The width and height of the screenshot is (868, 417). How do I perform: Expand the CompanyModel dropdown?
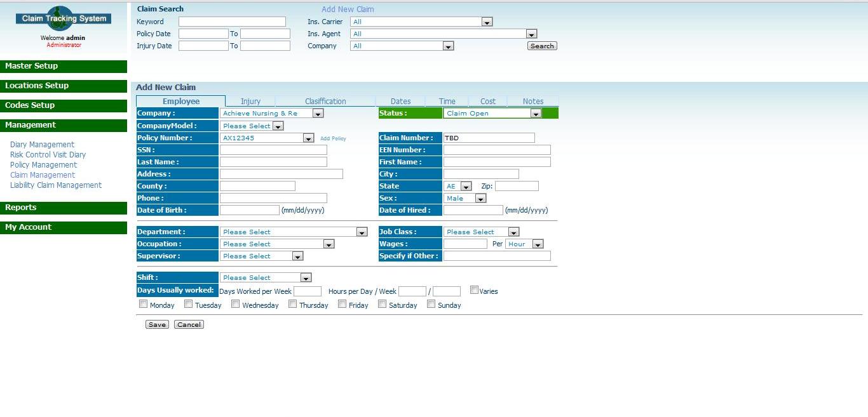pos(252,126)
